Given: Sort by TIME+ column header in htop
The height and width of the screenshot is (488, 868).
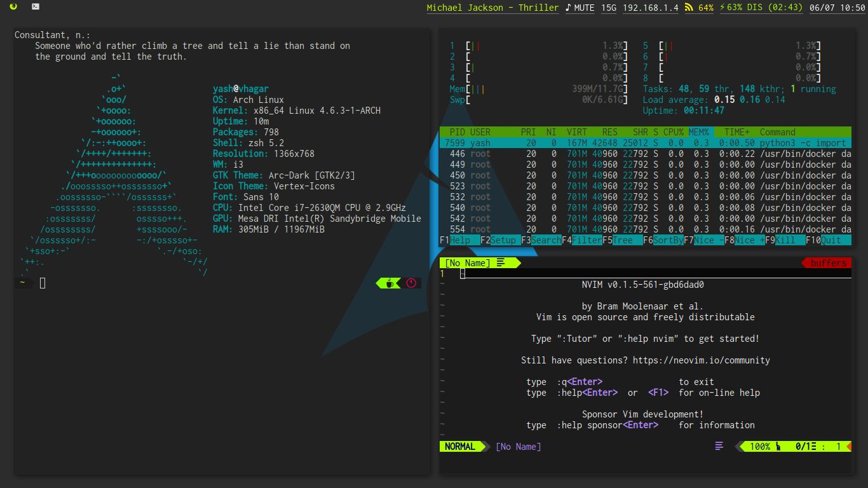Looking at the screenshot, I should point(737,132).
